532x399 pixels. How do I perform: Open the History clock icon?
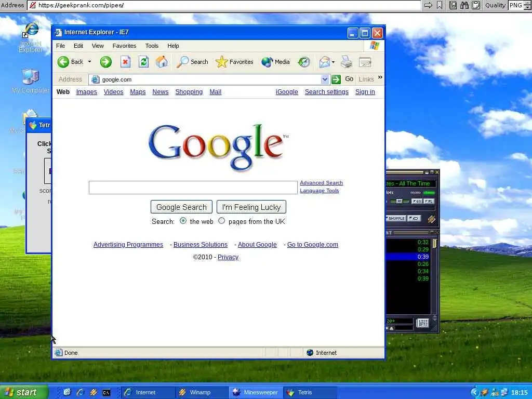click(303, 62)
